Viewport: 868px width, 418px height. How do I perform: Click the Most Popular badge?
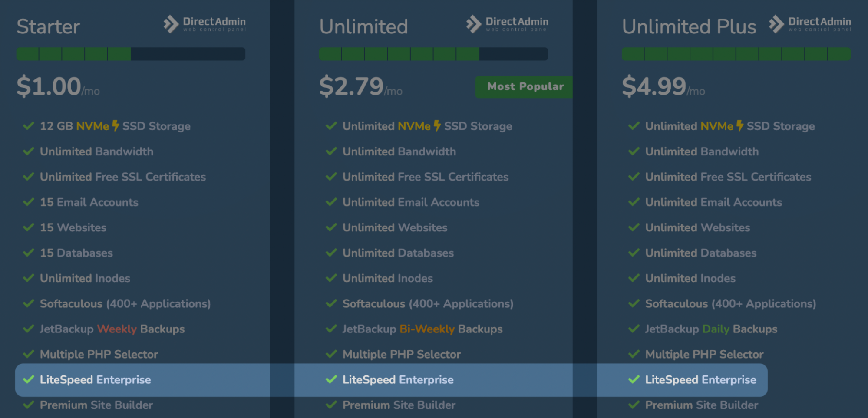524,87
